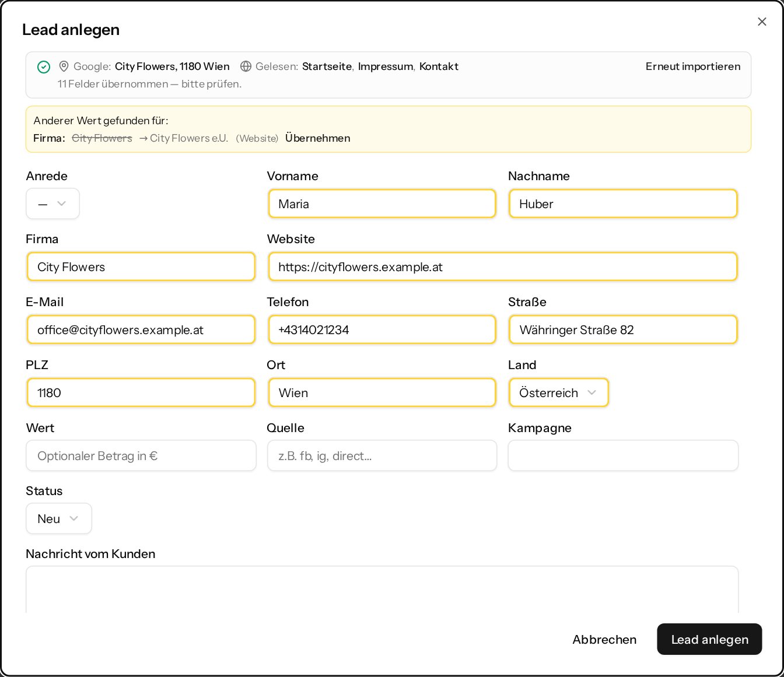Viewport: 784px width, 677px height.
Task: Open the Startseite source link
Action: pyautogui.click(x=327, y=66)
